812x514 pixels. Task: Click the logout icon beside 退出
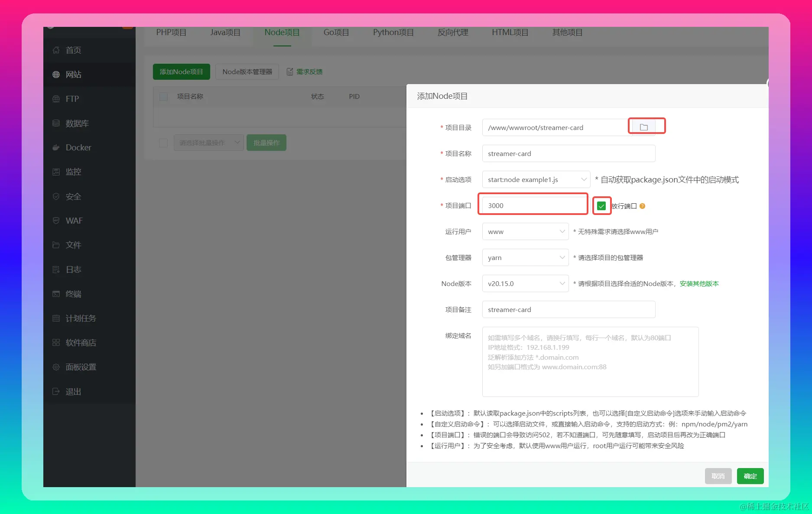click(56, 391)
